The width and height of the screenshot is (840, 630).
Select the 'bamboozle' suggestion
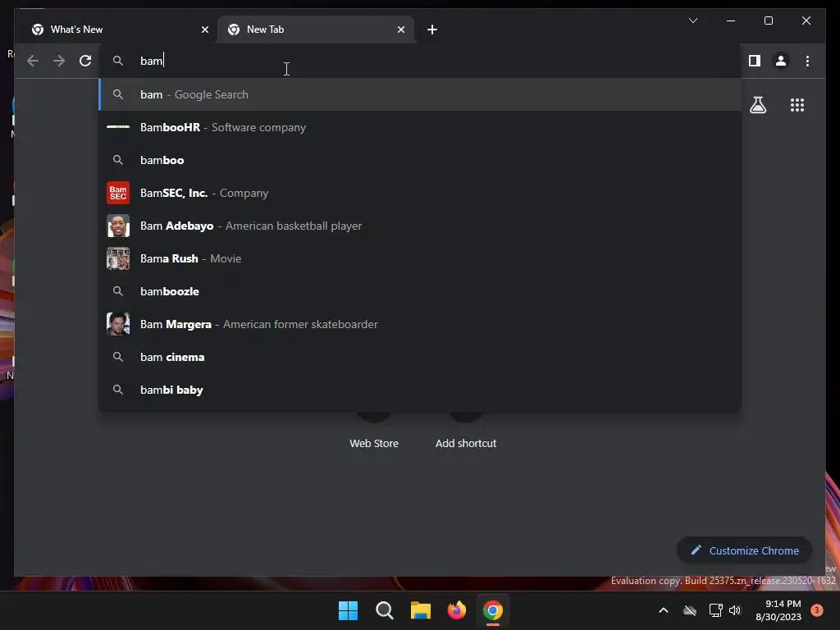coord(421,291)
